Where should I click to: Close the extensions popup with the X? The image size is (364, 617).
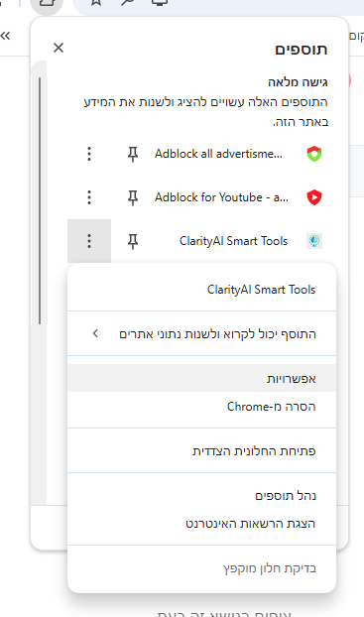tap(59, 48)
